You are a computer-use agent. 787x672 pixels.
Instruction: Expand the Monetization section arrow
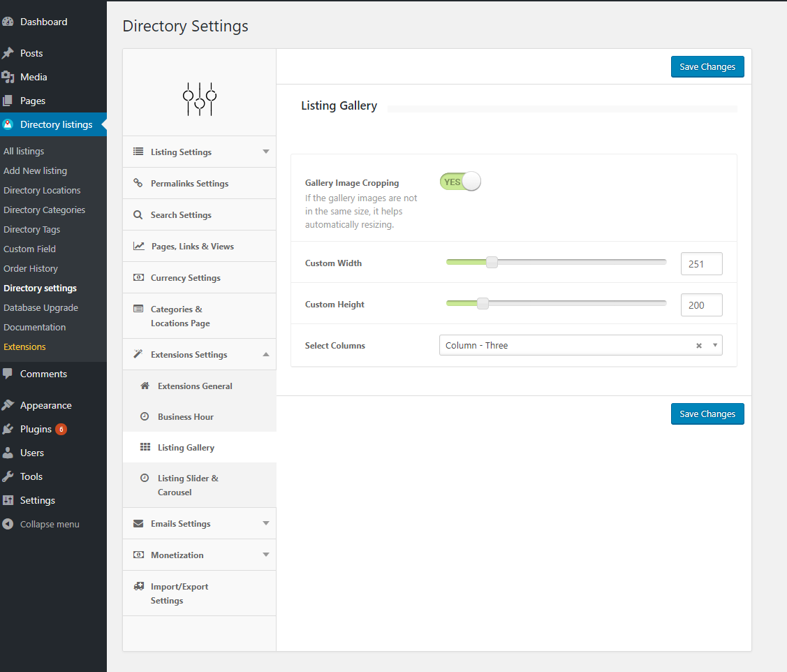pyautogui.click(x=265, y=555)
